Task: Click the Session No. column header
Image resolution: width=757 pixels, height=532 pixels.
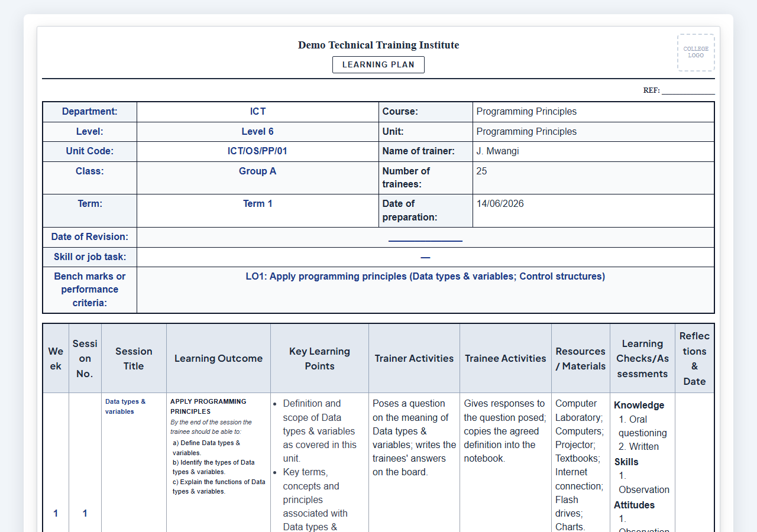Action: pos(85,358)
